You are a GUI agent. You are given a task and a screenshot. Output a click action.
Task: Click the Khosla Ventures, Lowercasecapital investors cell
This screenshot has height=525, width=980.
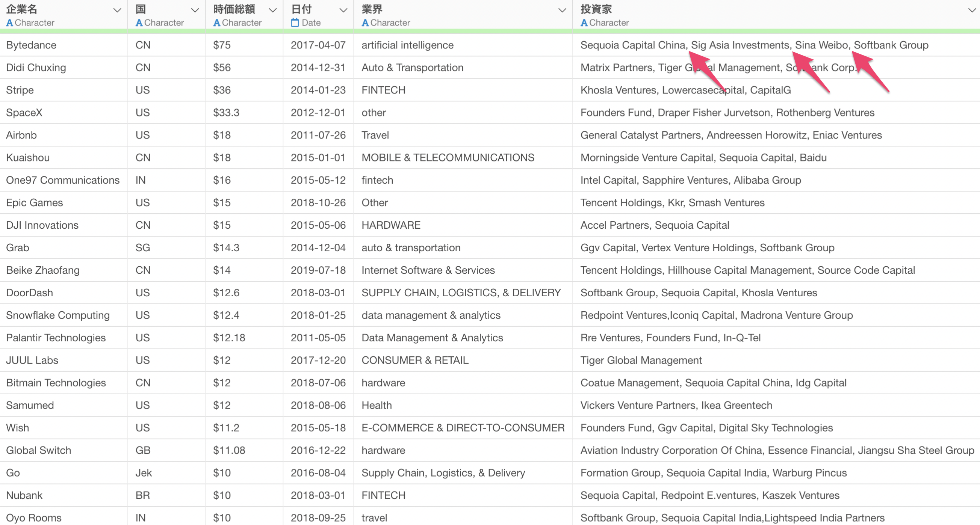click(x=776, y=90)
